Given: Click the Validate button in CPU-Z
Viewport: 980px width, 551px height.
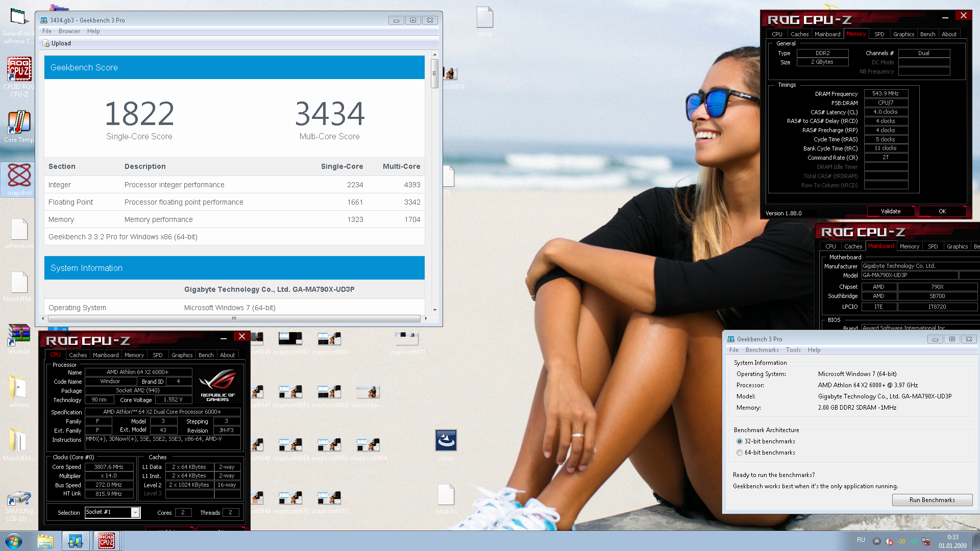Looking at the screenshot, I should coord(891,211).
